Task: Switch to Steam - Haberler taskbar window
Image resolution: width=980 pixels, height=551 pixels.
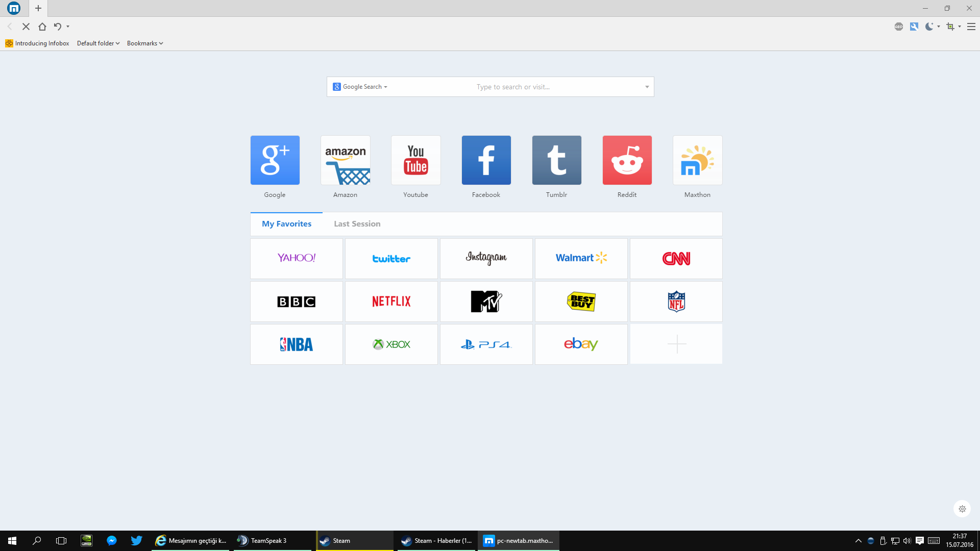Action: click(x=436, y=541)
